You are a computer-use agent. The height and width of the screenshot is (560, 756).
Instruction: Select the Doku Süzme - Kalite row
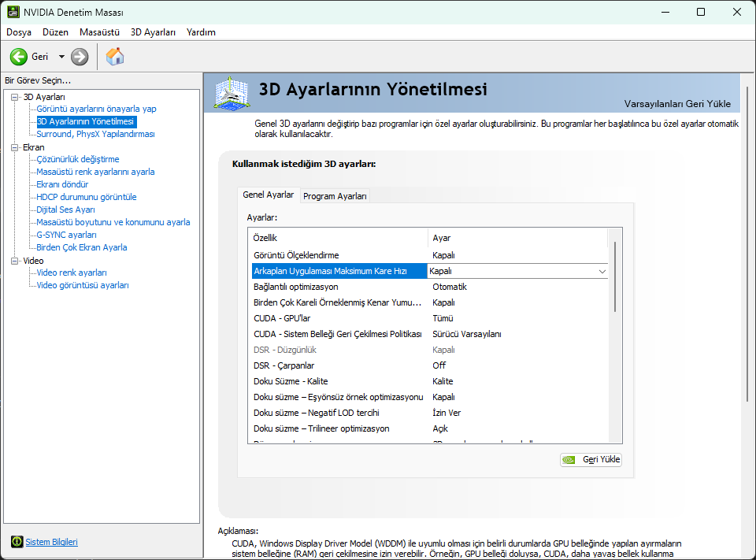point(430,381)
